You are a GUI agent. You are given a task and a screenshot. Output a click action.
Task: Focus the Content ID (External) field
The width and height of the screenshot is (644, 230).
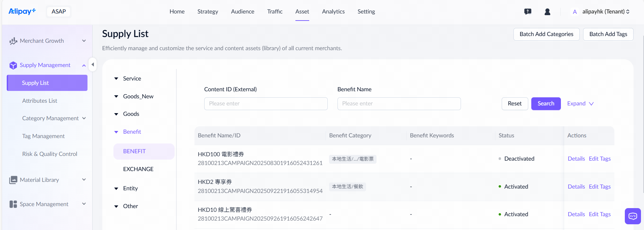point(265,104)
